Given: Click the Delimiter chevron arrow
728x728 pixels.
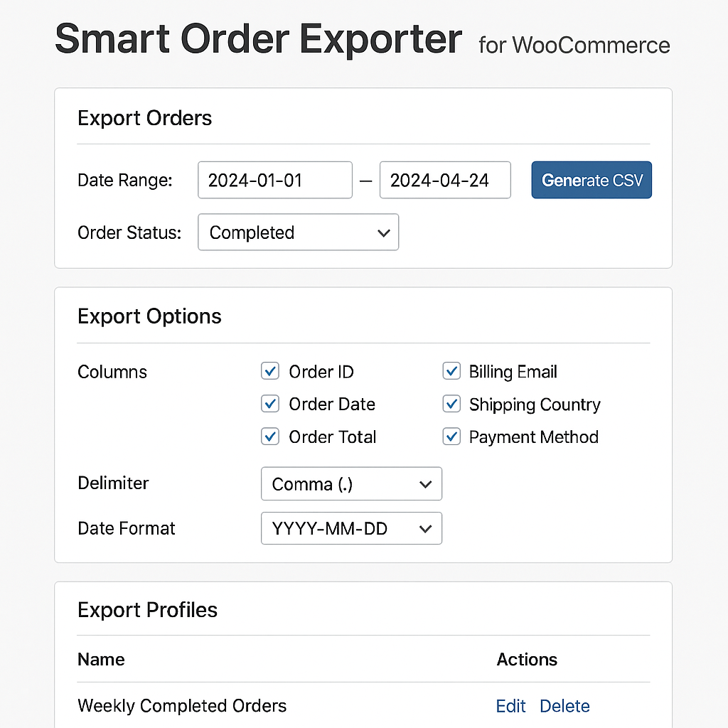Looking at the screenshot, I should tap(426, 485).
